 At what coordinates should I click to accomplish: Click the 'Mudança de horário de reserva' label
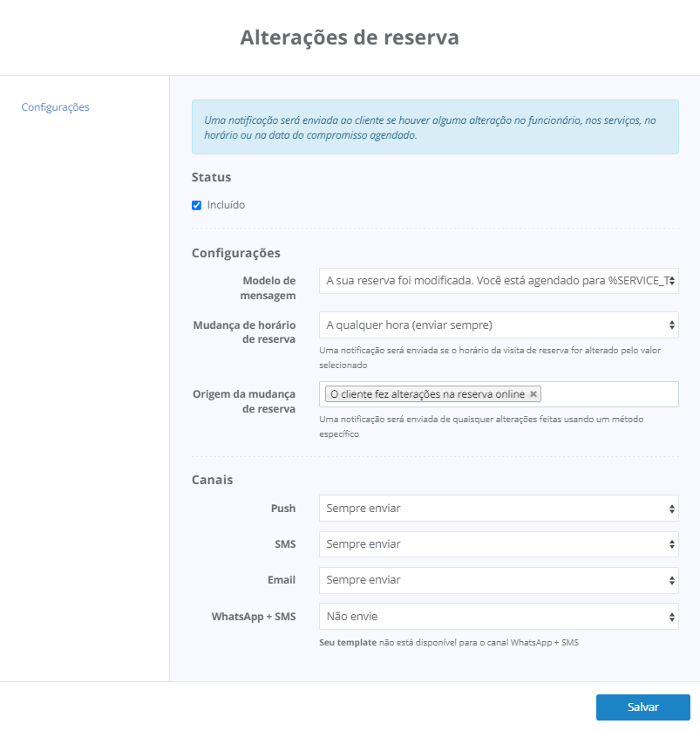click(x=244, y=332)
